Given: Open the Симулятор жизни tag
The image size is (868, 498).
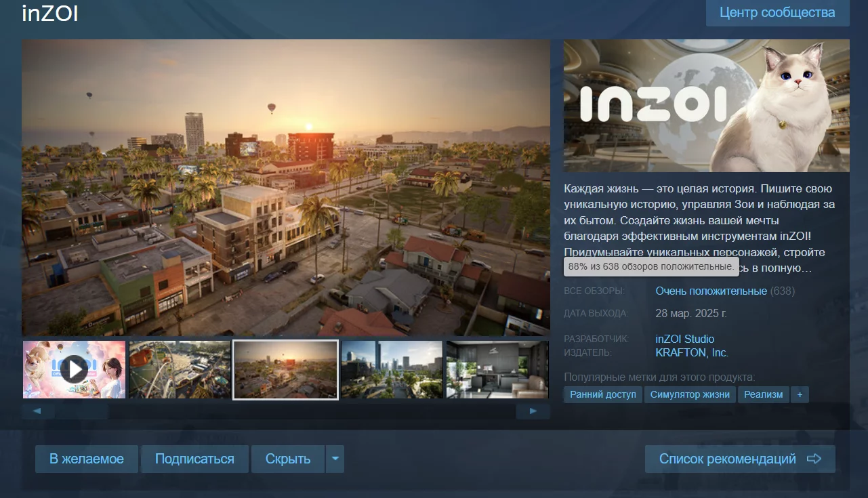Looking at the screenshot, I should [690, 394].
